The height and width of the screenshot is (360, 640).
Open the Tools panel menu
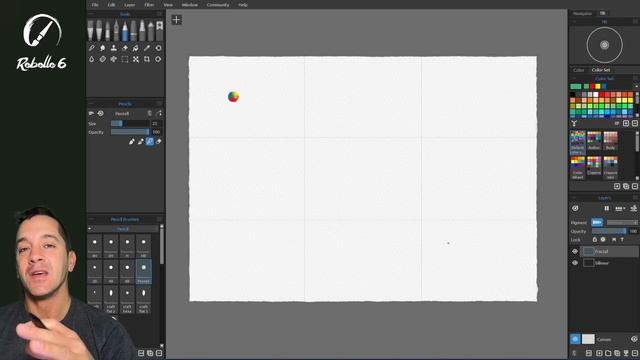tap(159, 14)
